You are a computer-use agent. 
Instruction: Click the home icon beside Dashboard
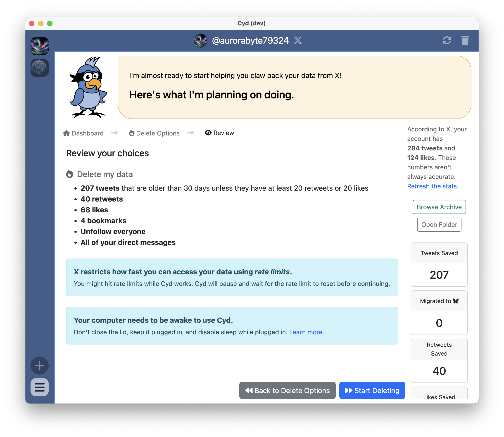(66, 133)
